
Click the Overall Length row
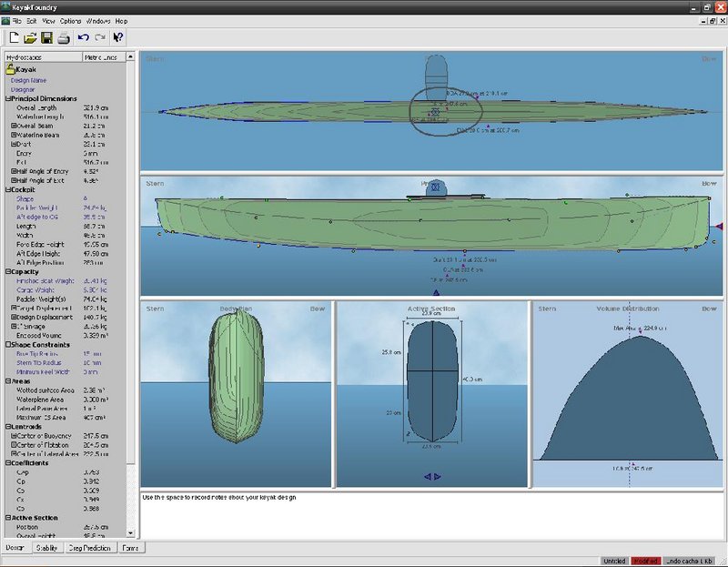[x=66, y=107]
